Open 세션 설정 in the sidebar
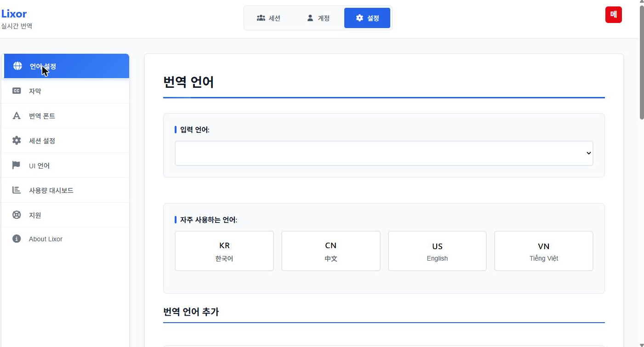The image size is (644, 347). click(66, 141)
